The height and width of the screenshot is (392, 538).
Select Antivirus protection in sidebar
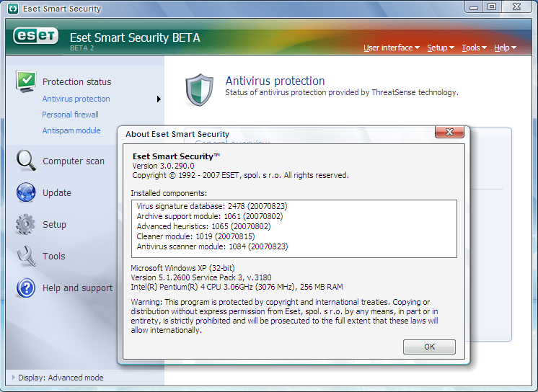[76, 99]
